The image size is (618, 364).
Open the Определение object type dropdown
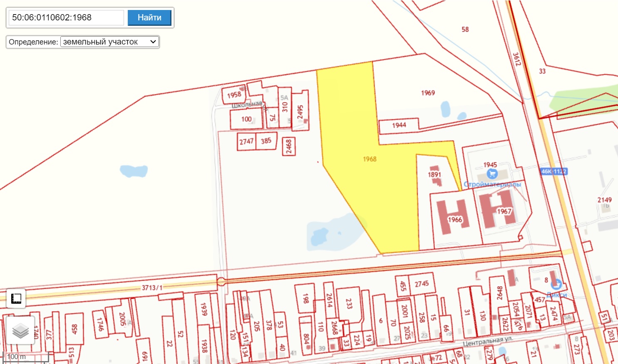[x=110, y=42]
